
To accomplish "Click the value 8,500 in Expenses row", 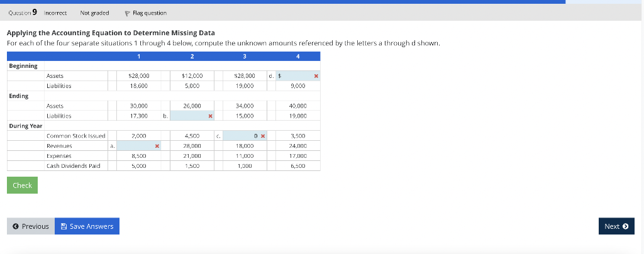I will click(139, 156).
